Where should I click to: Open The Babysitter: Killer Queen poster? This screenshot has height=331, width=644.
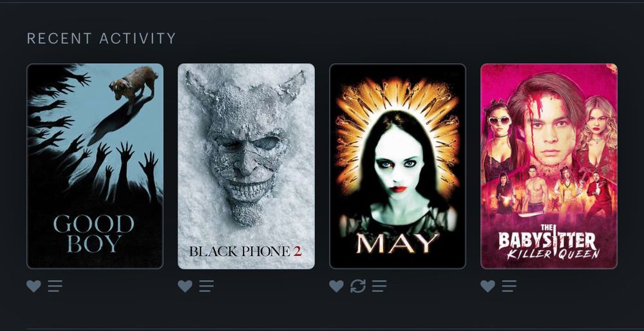(549, 166)
